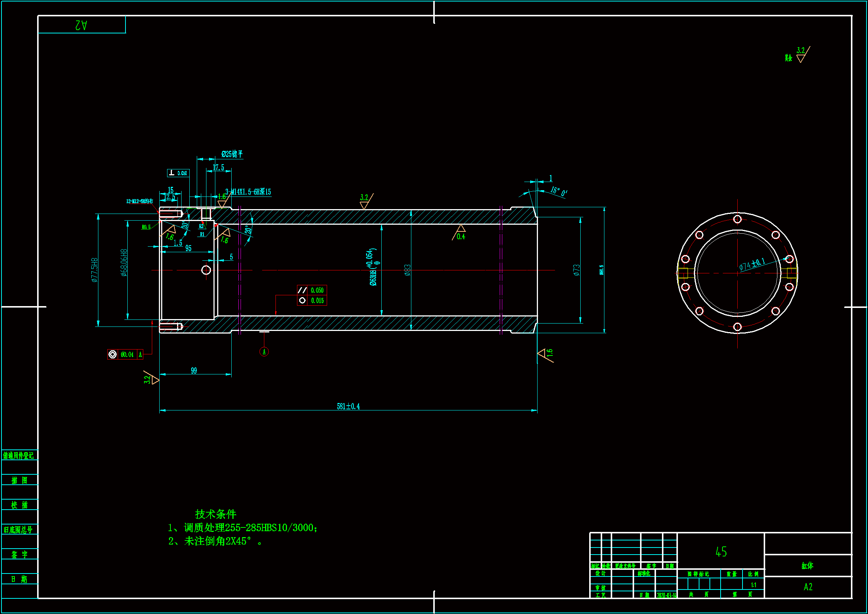
Task: Select note 1 调质处理255-285HBS10/3000
Action: (x=243, y=528)
